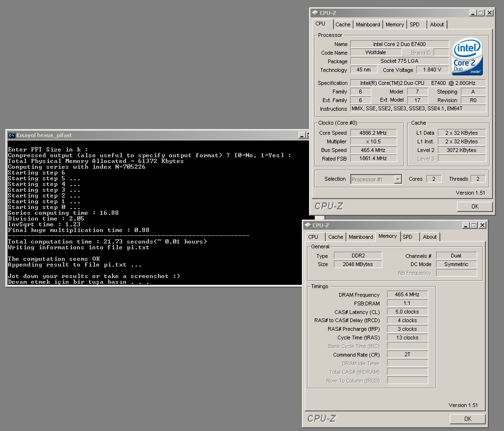Open Cache tab in lower CPU-Z window

[335, 237]
